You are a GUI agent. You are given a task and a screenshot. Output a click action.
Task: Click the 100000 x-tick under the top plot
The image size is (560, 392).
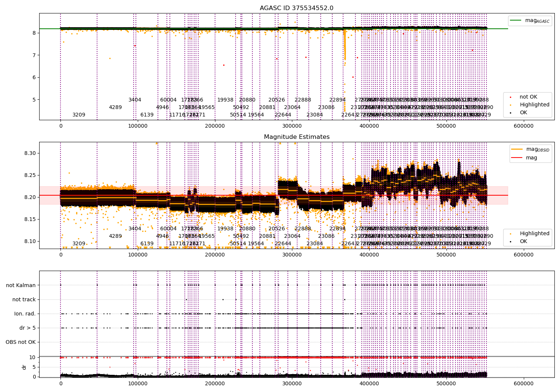pyautogui.click(x=138, y=126)
